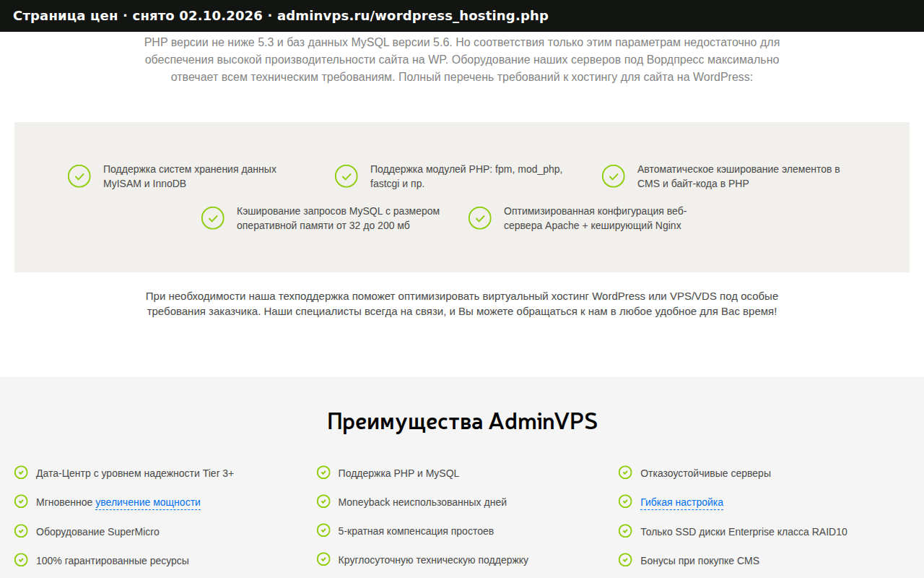Screen dimensions: 924x578
Task: Click checkmark icon beside Поддержка PHP и MySQL
Action: (323, 473)
